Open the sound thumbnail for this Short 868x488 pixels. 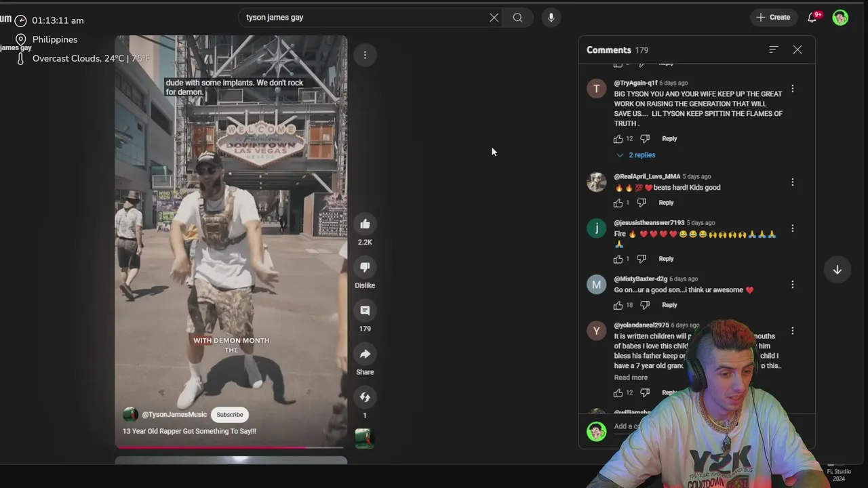(x=365, y=438)
